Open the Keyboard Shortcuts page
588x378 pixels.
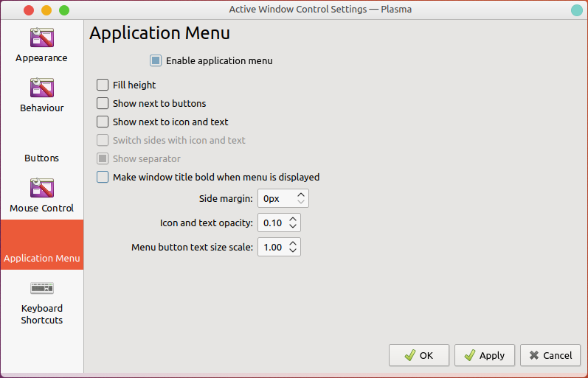[x=41, y=301]
